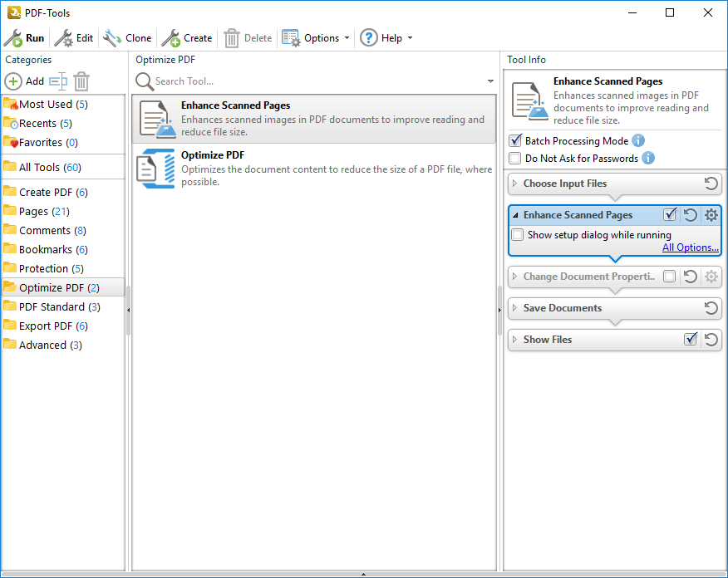The width and height of the screenshot is (728, 578).
Task: Click Do Not Ask for Passwords info icon
Action: (x=648, y=158)
